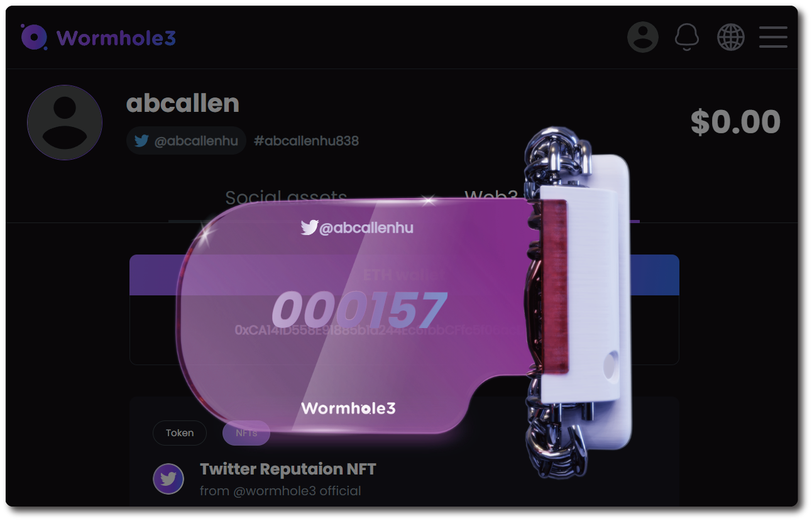Image resolution: width=812 pixels, height=521 pixels.
Task: Click the abcallen username heading
Action: coord(183,103)
